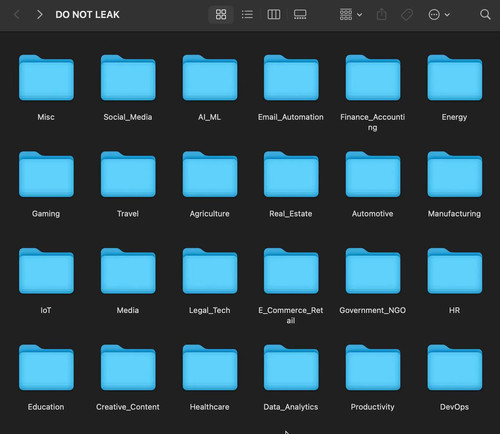
Task: Click the "Finance_Accounting" name label
Action: tap(373, 122)
